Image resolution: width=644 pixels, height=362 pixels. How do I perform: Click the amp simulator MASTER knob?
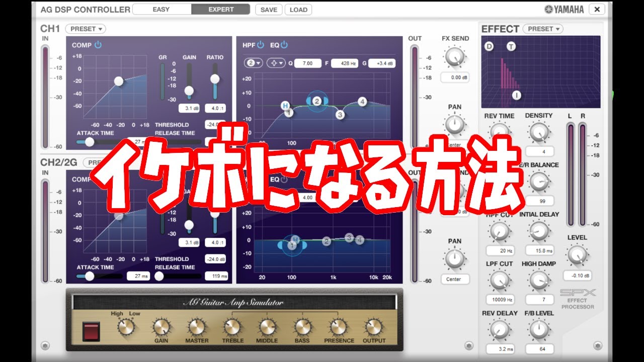pos(197,327)
